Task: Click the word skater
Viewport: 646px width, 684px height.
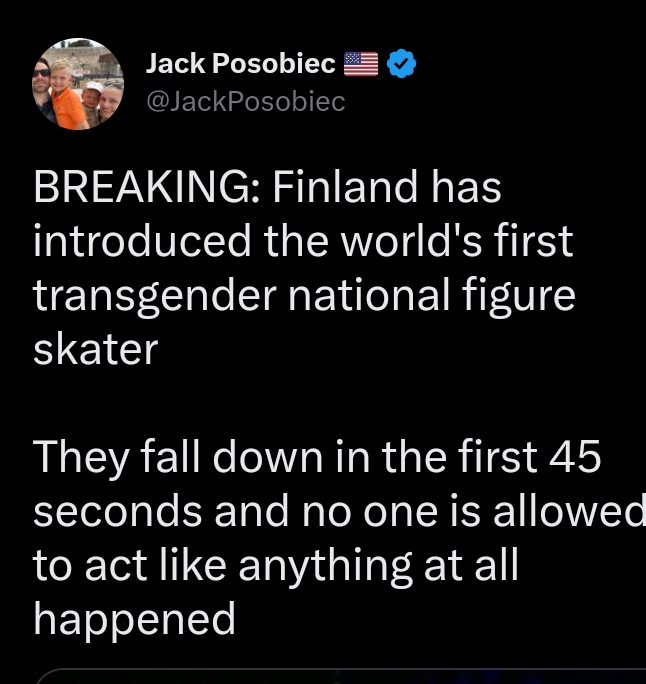Action: click(96, 349)
